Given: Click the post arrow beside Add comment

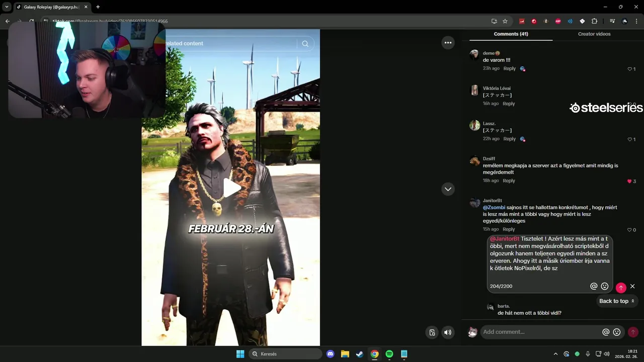Looking at the screenshot, I should coord(633,332).
